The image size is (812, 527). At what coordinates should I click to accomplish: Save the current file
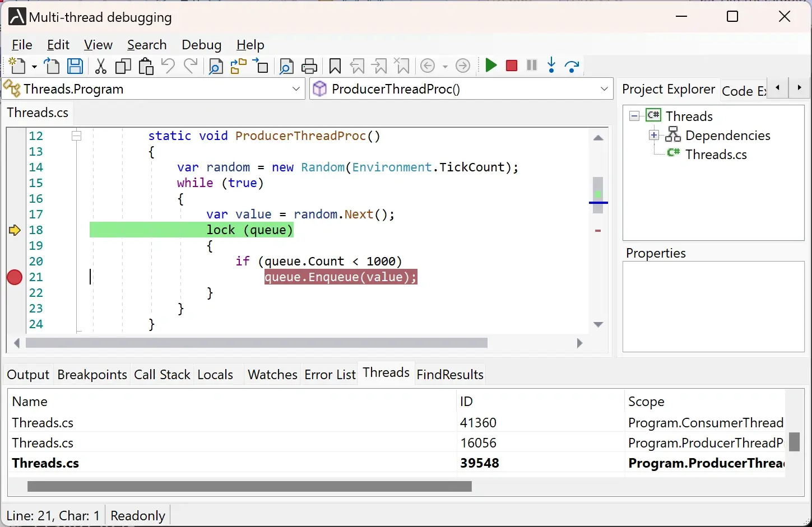(x=75, y=66)
